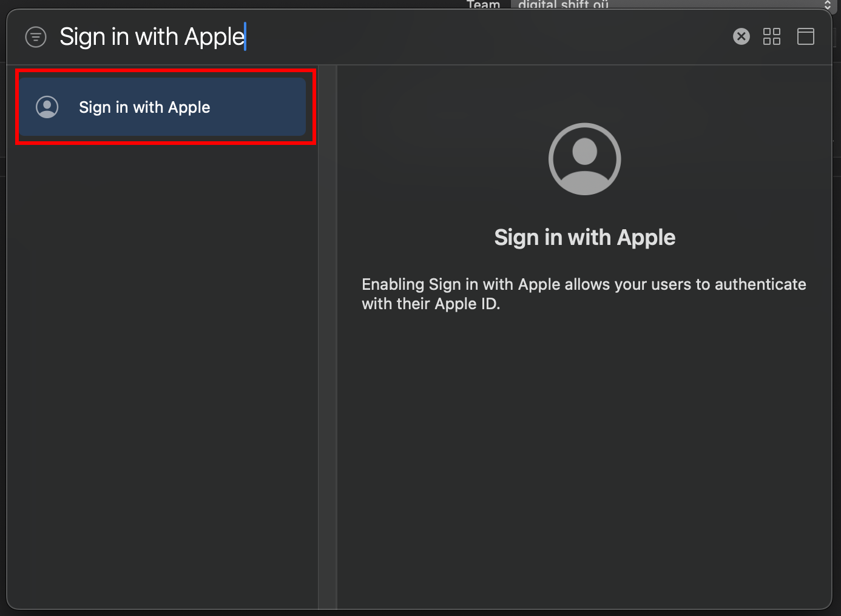Click the person icon next to Sign in with Apple

pos(47,107)
